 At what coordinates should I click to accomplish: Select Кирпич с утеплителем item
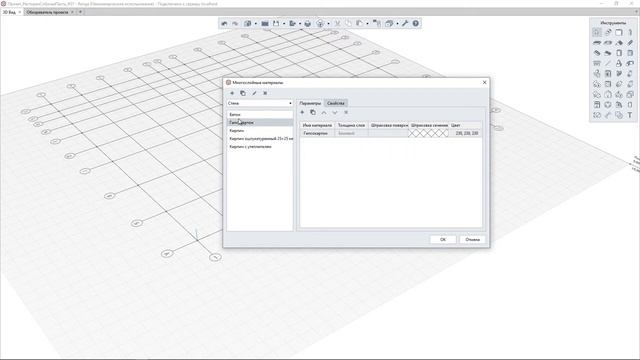click(260, 147)
